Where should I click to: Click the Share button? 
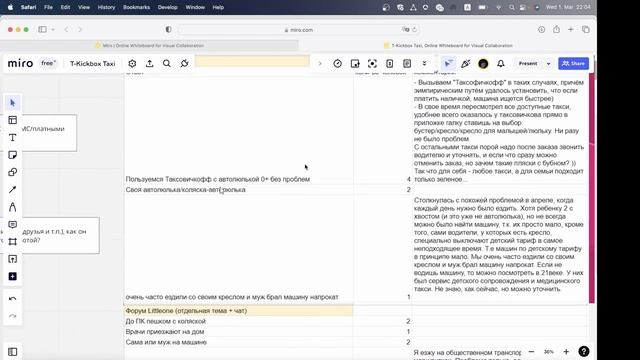(573, 64)
